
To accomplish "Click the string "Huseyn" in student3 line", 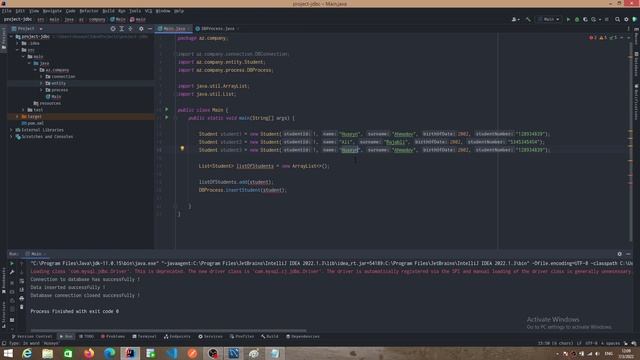I will [349, 150].
